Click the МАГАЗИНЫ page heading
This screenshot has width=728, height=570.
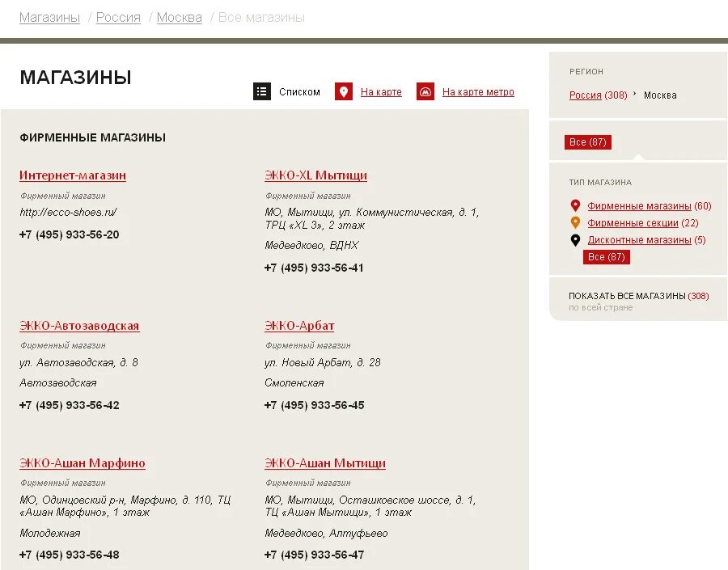pos(76,78)
